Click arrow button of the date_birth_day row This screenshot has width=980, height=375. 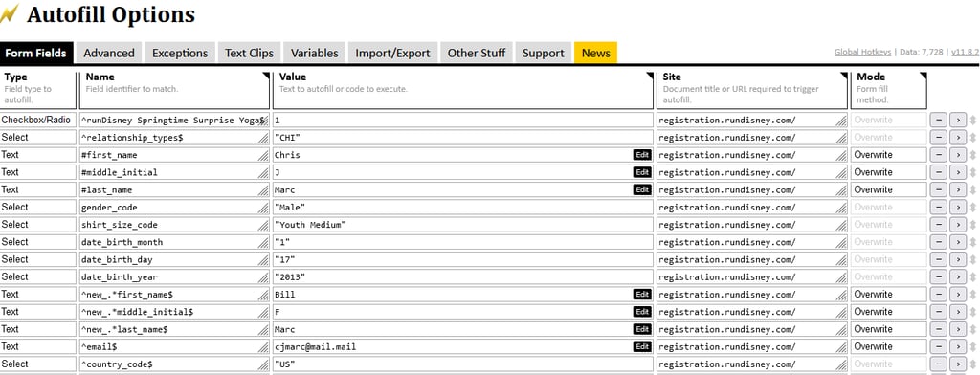tap(957, 259)
